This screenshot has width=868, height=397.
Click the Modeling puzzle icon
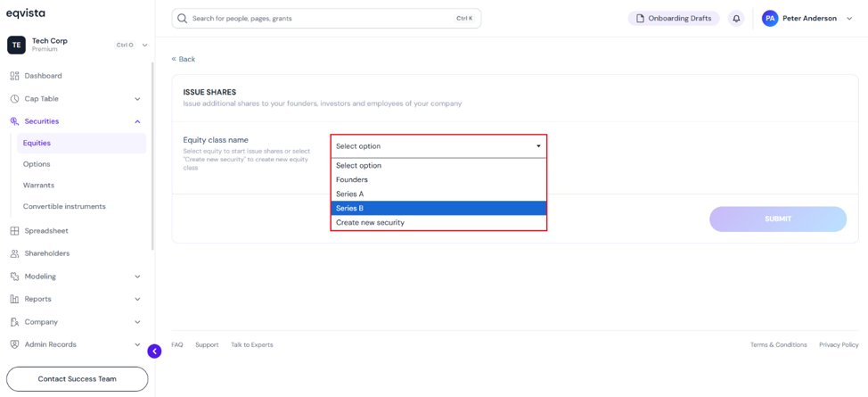(x=15, y=277)
